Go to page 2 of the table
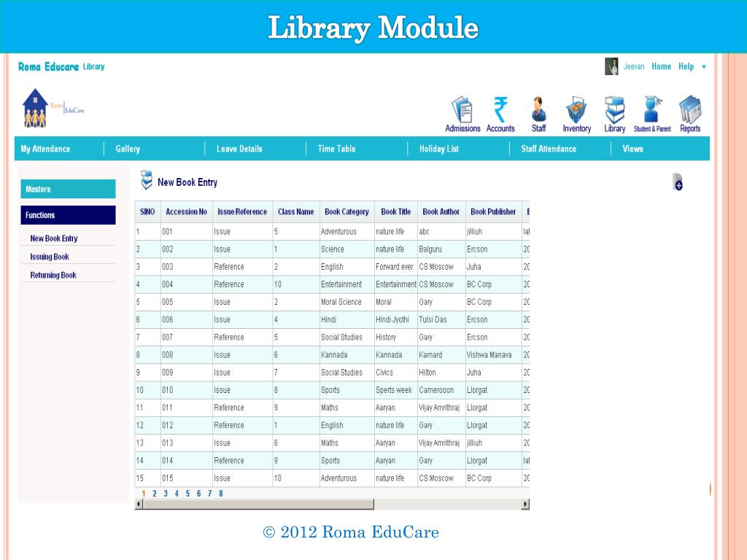 click(155, 494)
